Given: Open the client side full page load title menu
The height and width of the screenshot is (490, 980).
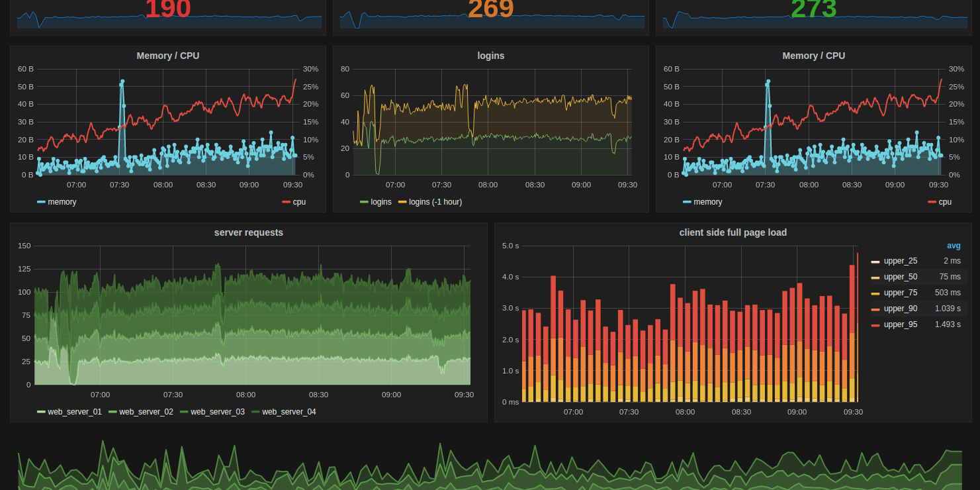Looking at the screenshot, I should (x=733, y=232).
